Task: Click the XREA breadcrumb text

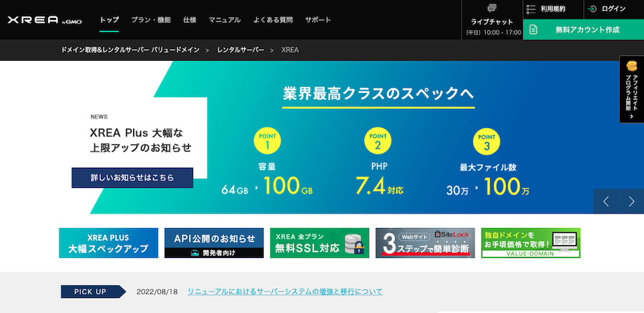Action: pos(290,50)
